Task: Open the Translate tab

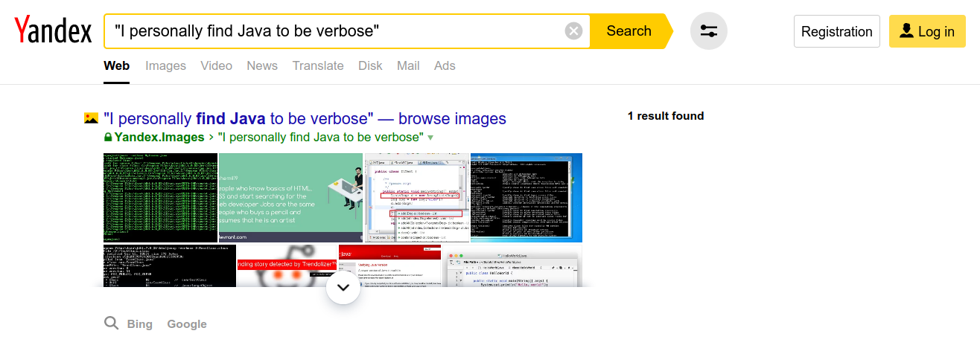Action: pos(318,65)
